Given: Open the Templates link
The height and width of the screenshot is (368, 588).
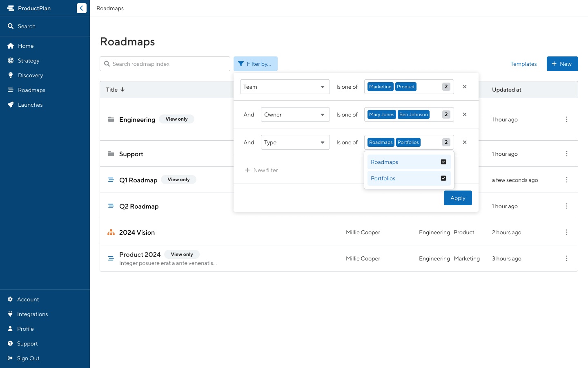Looking at the screenshot, I should (x=523, y=64).
